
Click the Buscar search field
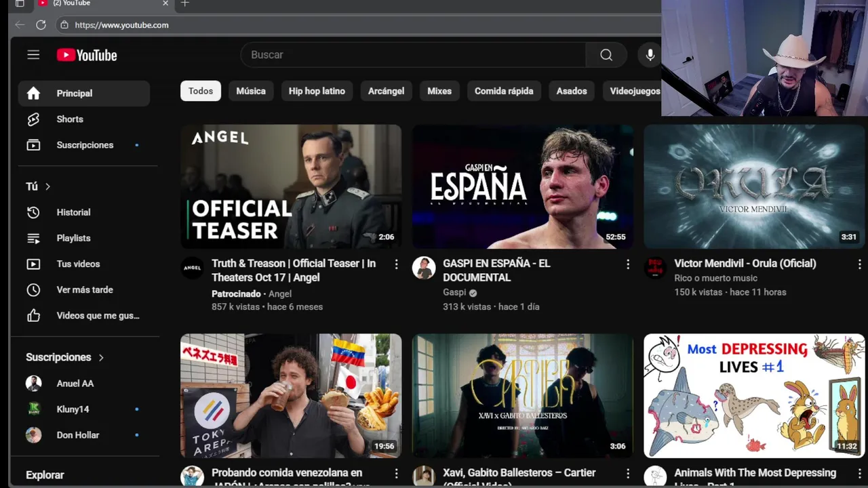point(414,55)
